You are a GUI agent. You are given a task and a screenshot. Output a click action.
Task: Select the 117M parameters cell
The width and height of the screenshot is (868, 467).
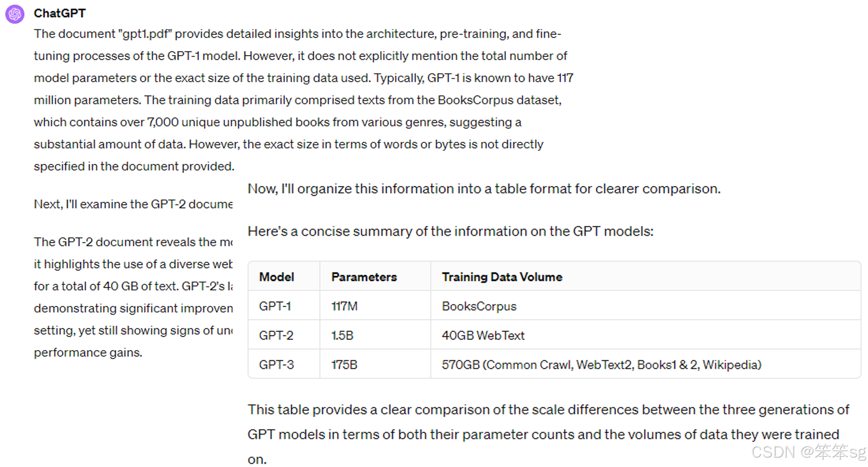click(344, 306)
